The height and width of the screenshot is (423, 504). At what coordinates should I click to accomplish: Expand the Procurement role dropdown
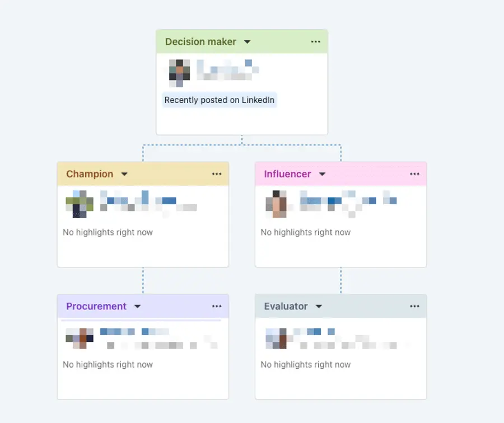[x=137, y=306]
